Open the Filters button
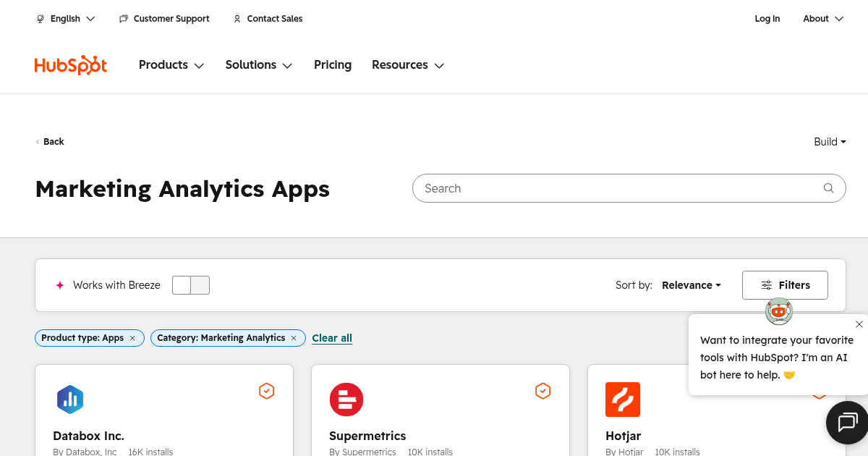 (785, 285)
